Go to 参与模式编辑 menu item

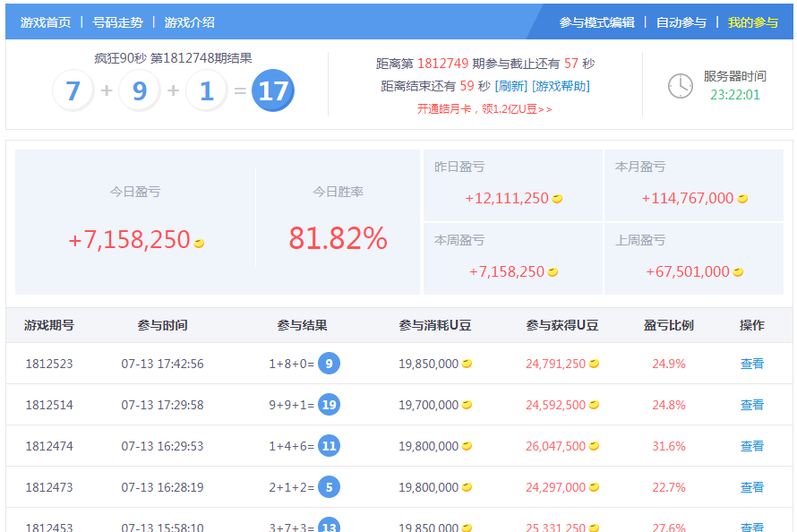pyautogui.click(x=596, y=22)
